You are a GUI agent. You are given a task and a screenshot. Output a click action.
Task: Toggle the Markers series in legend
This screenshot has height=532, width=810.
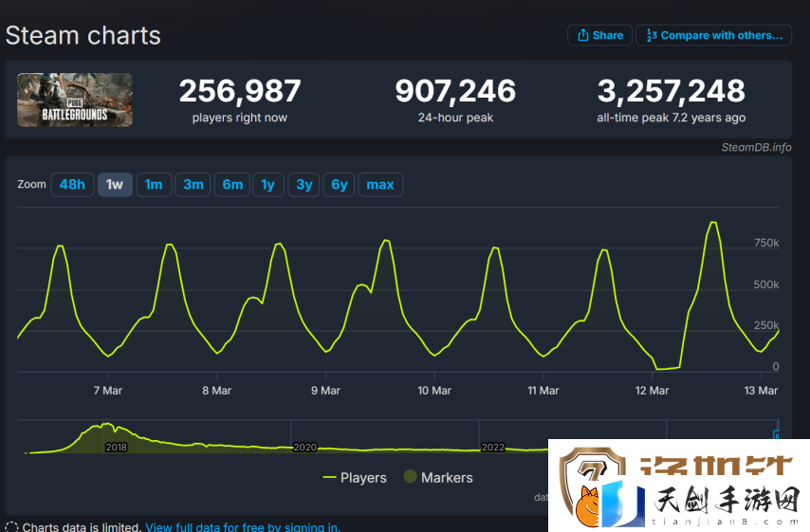[438, 477]
